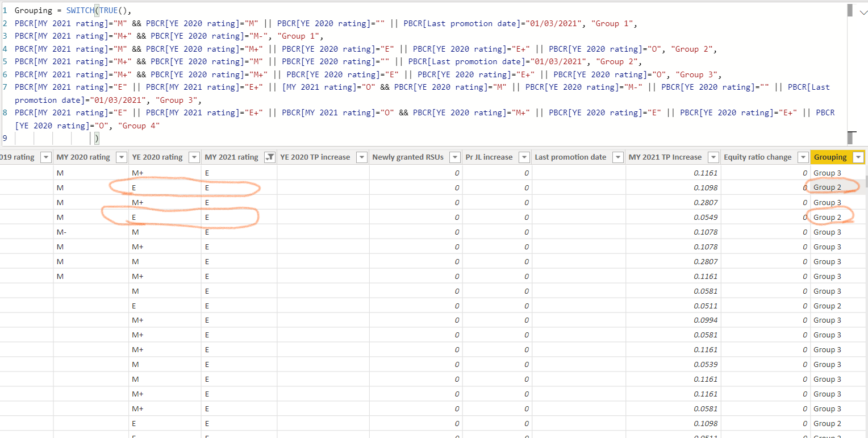Viewport: 868px width, 438px height.
Task: Select the Last promotion date header
Action: tap(570, 157)
